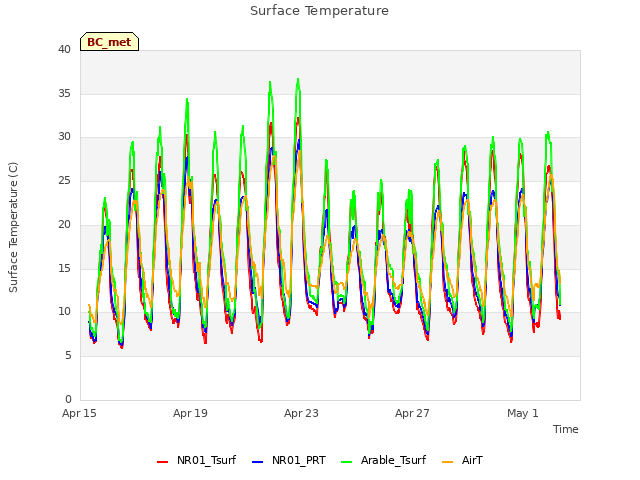This screenshot has height=480, width=640.
Task: Click the 30 y-axis tick label
Action: pos(64,137)
